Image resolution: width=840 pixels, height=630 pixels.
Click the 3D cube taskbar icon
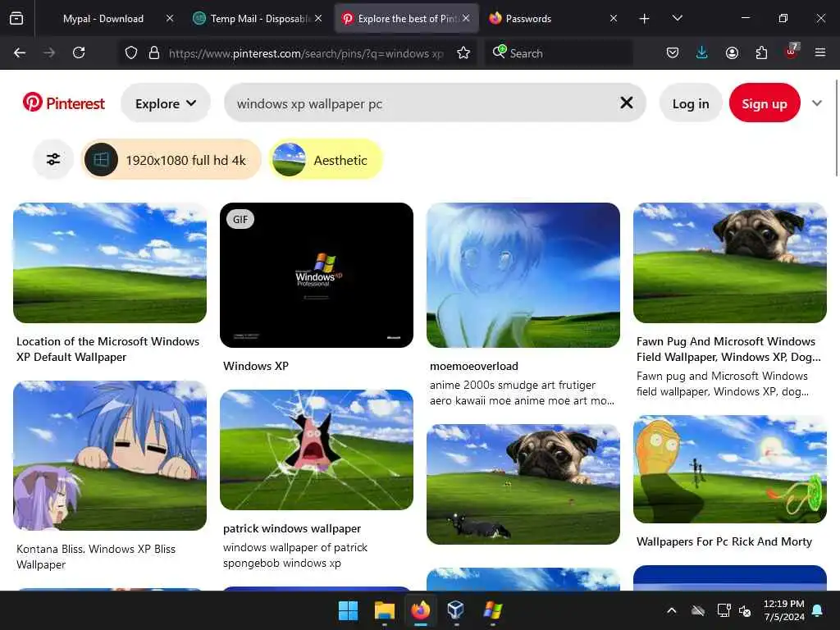tap(456, 610)
